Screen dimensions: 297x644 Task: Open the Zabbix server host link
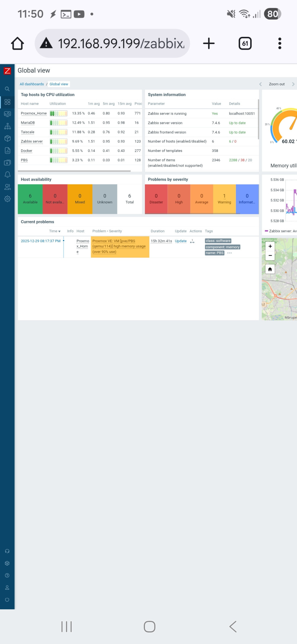click(32, 141)
